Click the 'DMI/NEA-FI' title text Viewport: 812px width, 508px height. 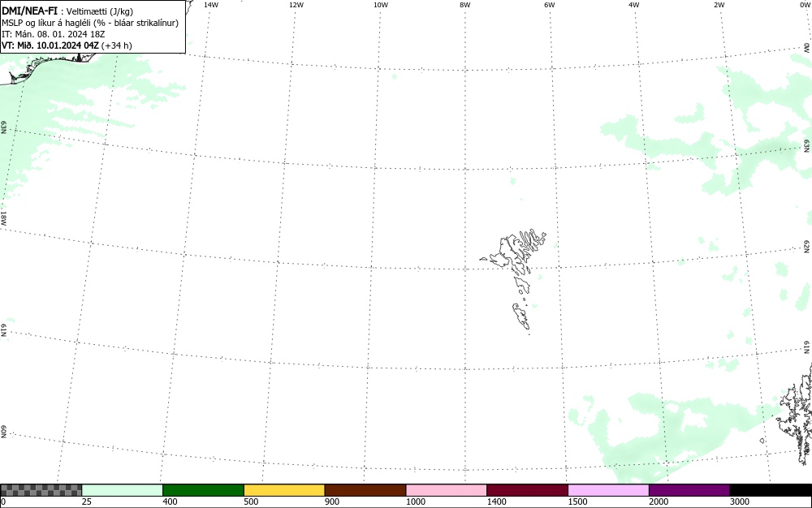click(29, 11)
